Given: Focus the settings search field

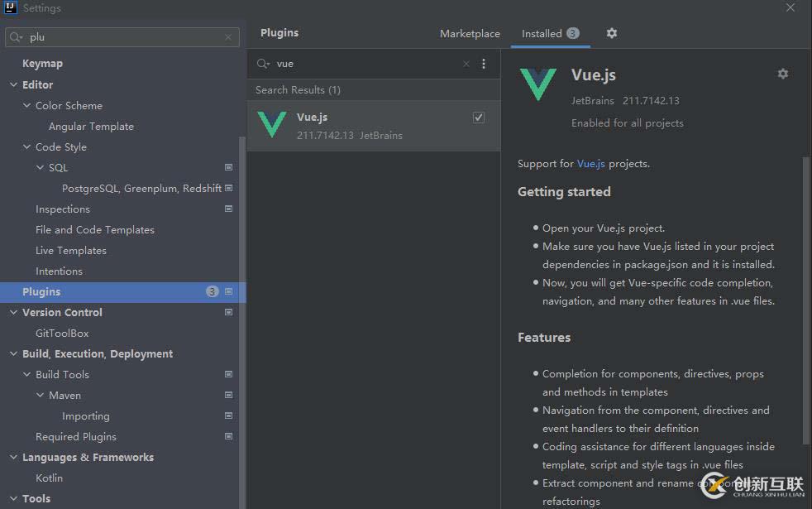Looking at the screenshot, I should click(x=122, y=37).
